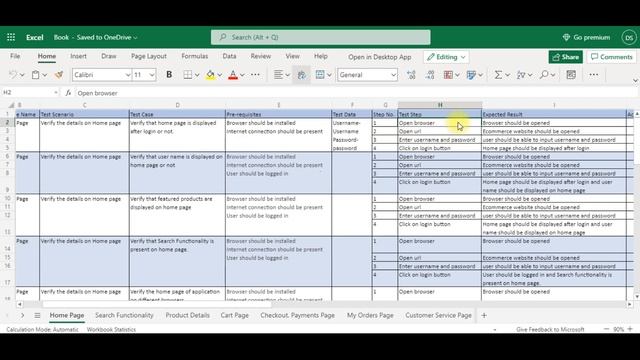640x360 pixels.
Task: Expand the Book saved to OneDrive chevron
Action: point(136,38)
